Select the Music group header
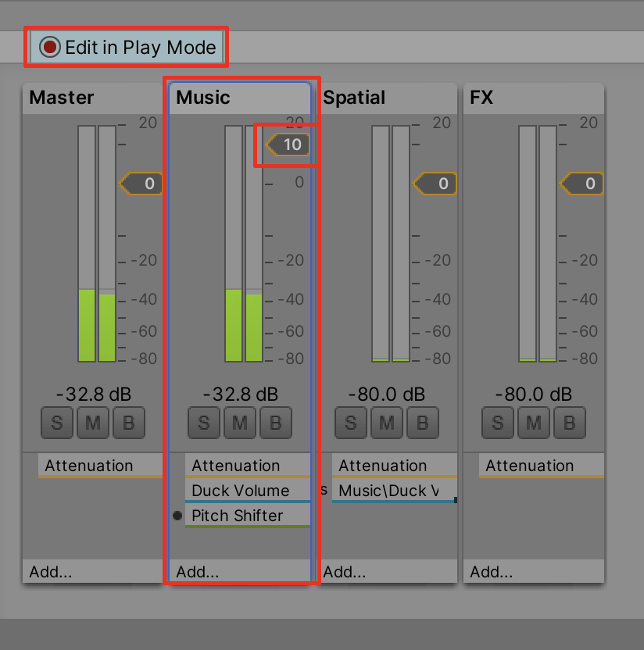The width and height of the screenshot is (644, 650). [x=240, y=98]
